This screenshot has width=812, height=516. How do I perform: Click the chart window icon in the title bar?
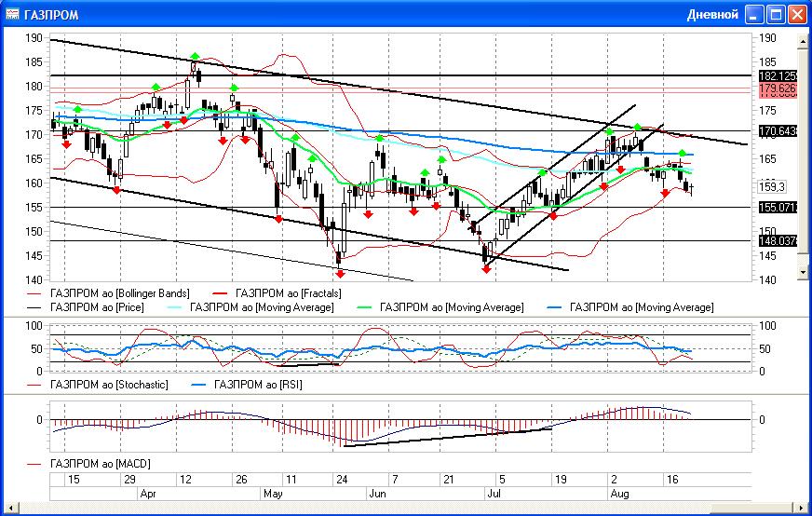click(12, 14)
